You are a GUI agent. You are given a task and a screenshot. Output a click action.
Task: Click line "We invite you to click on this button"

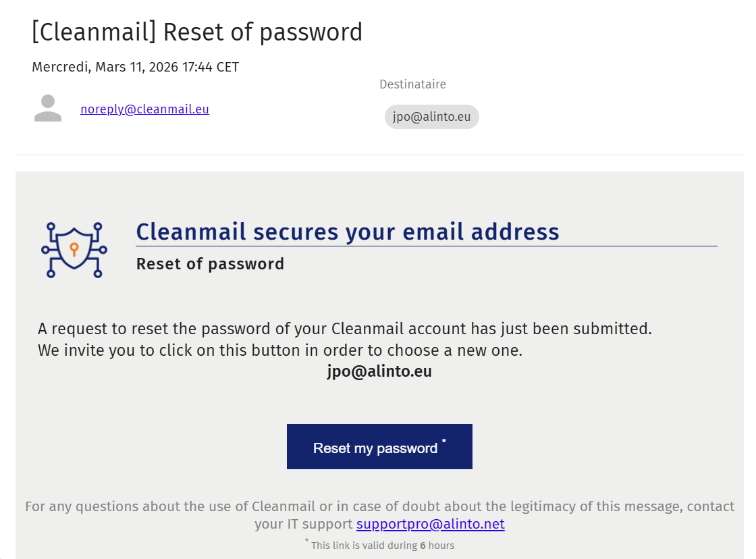click(x=279, y=350)
